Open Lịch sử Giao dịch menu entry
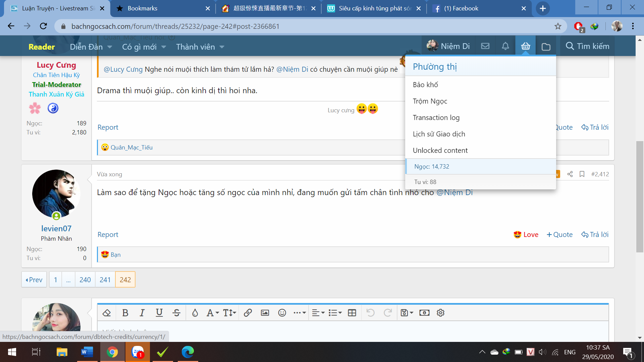Screen dimensions: 644x362 [x=439, y=134]
